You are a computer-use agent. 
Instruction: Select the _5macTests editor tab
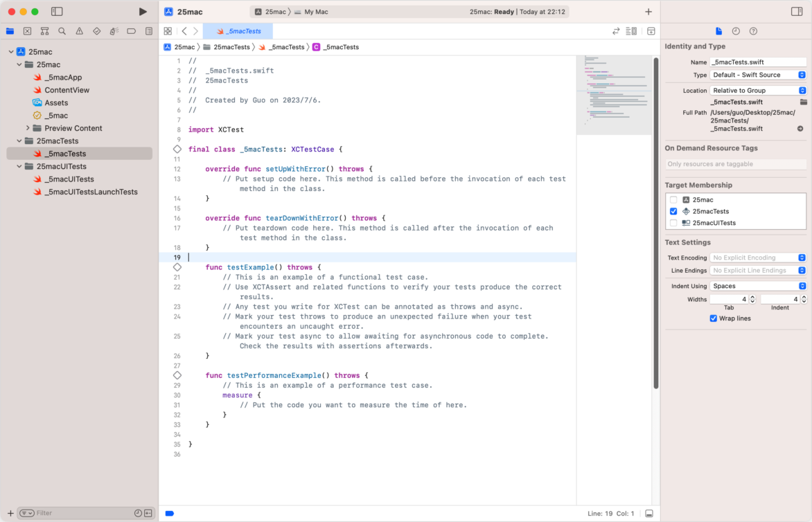tap(239, 31)
